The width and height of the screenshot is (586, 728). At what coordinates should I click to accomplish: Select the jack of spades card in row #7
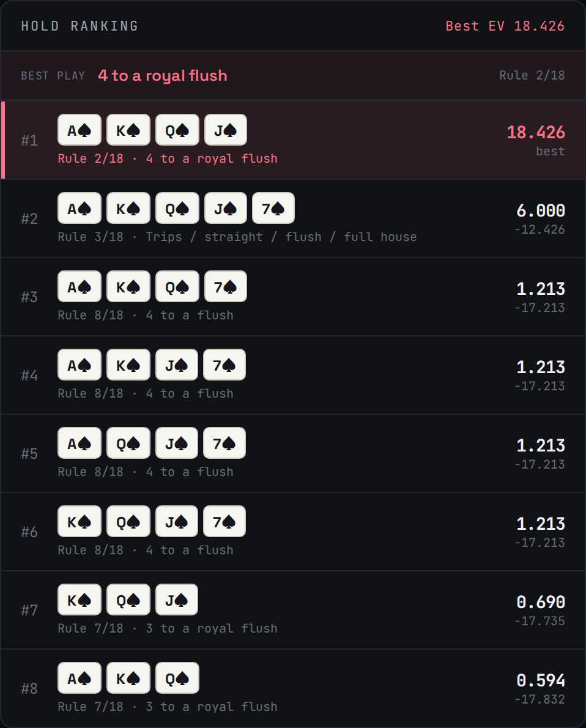(x=176, y=600)
